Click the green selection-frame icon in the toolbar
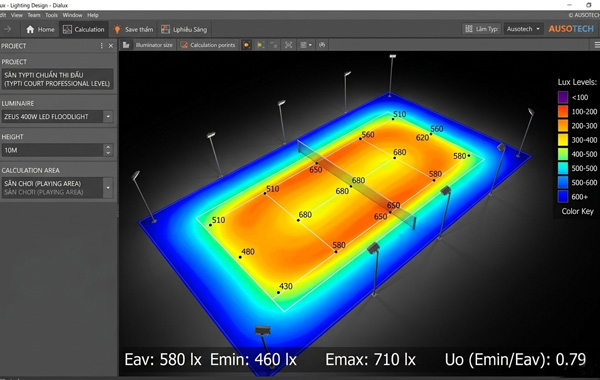 click(x=261, y=45)
